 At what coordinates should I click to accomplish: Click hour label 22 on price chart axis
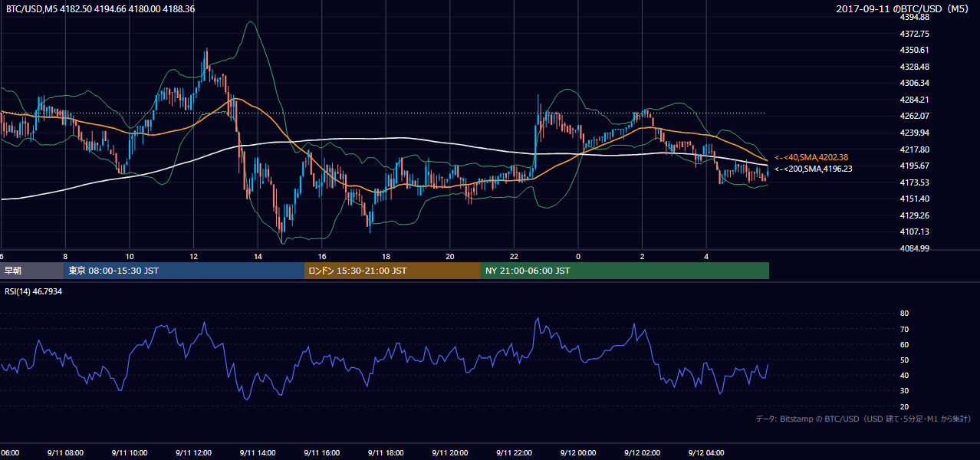pyautogui.click(x=514, y=256)
